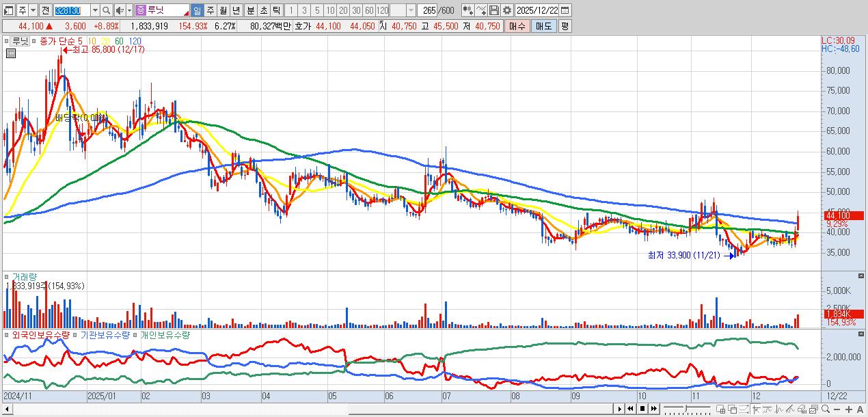Image resolution: width=868 pixels, height=417 pixels.
Task: Click the diagonal lines drawing icon at bottom
Action: (x=791, y=409)
